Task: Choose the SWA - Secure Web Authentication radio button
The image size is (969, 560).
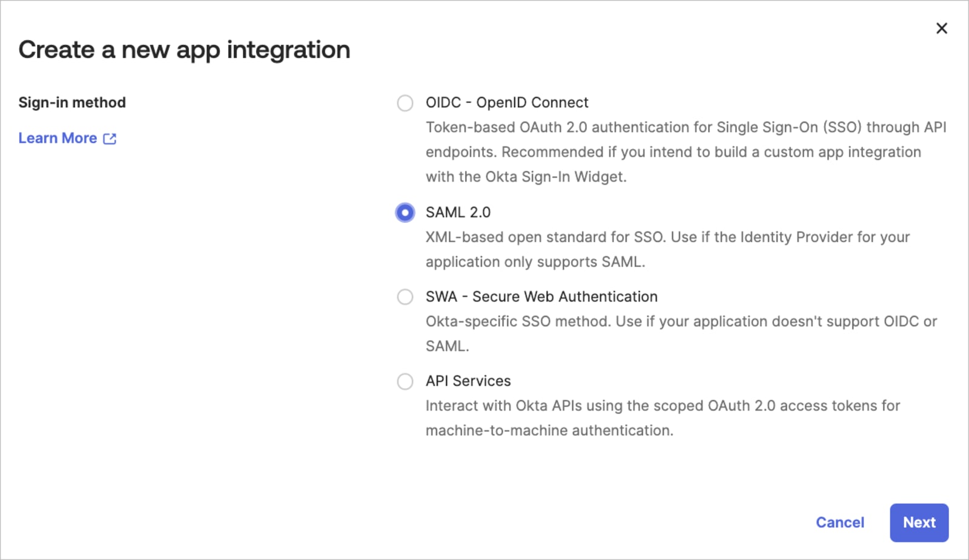Action: tap(405, 297)
